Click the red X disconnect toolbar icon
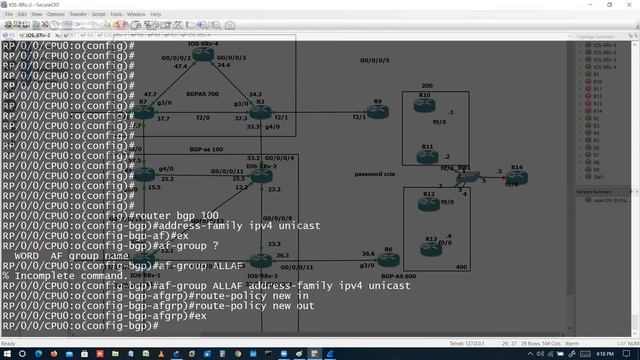Screen dimensions: 640x360 pyautogui.click(x=45, y=25)
